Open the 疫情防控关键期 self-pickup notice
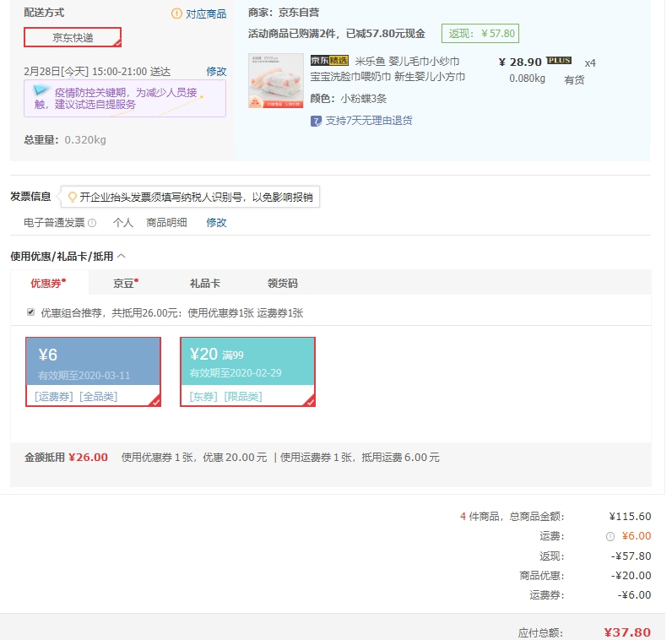 (x=125, y=98)
